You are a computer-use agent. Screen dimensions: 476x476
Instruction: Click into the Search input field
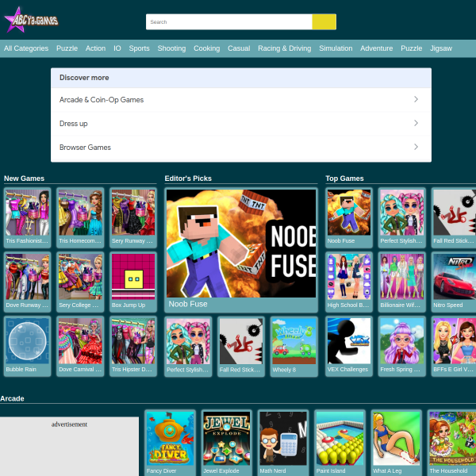tap(229, 22)
